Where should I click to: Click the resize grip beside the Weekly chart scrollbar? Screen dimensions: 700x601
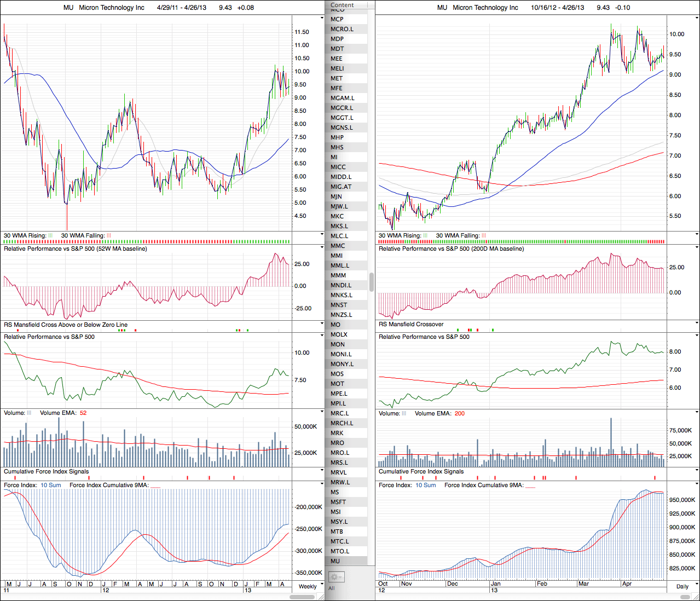(322, 597)
